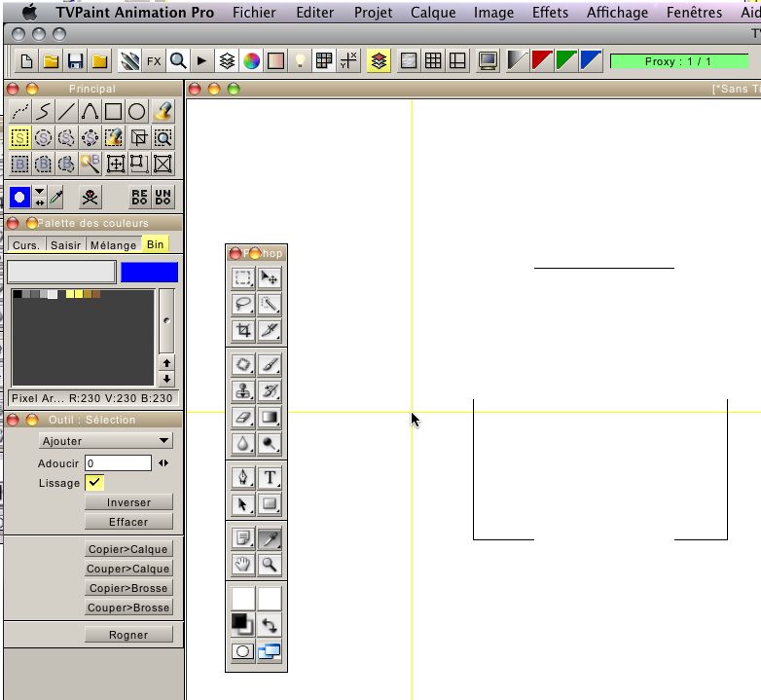Toggle the red channel flag icon
The image size is (761, 700).
pos(541,60)
